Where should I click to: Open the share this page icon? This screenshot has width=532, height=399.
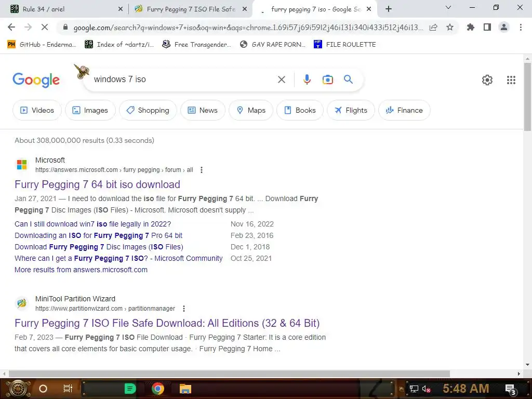click(x=433, y=28)
